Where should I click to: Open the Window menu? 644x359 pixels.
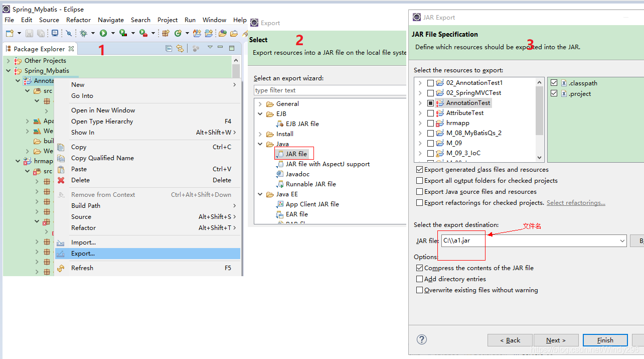pyautogui.click(x=214, y=20)
